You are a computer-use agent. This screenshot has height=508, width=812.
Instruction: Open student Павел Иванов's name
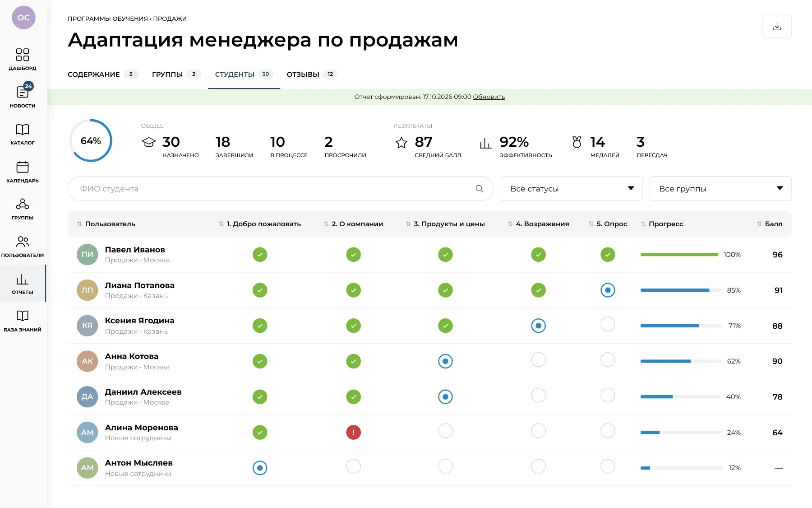click(135, 250)
